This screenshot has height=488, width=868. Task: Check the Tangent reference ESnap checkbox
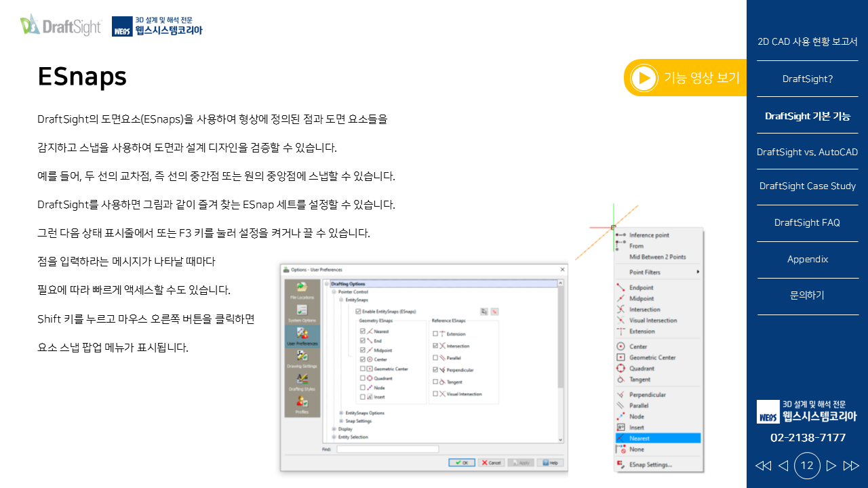[435, 382]
